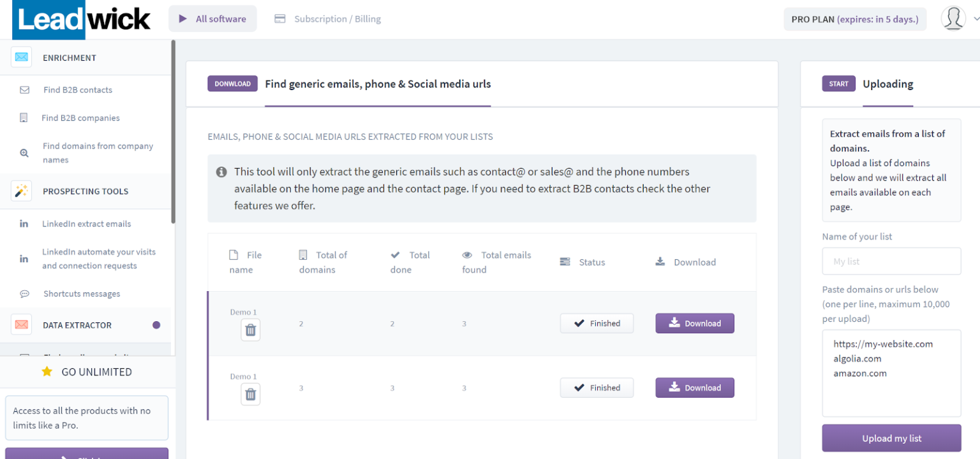The width and height of the screenshot is (980, 459).
Task: Delete the second Demo 1 list via trash icon
Action: (250, 395)
